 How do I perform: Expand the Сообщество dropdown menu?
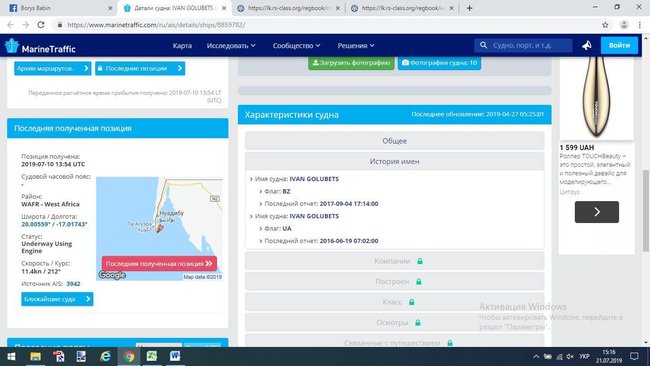pyautogui.click(x=296, y=46)
